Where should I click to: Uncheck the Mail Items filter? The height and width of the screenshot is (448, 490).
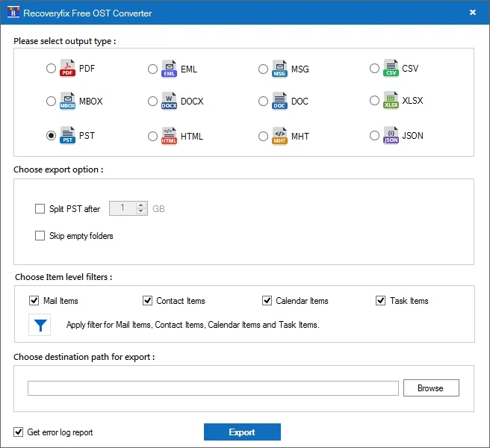(x=34, y=301)
